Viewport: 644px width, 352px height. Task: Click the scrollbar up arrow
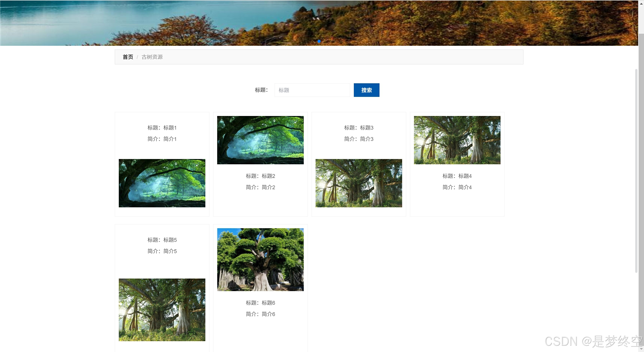pos(641,4)
